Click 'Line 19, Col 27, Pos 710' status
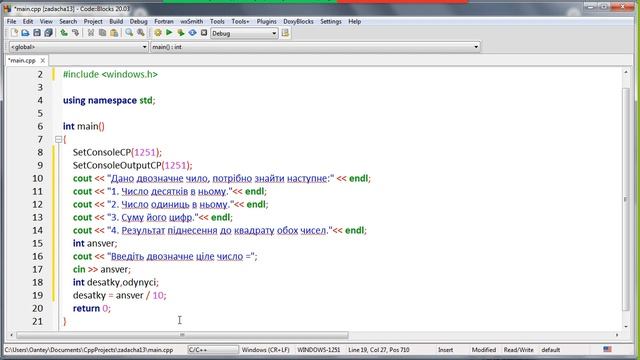The width and height of the screenshot is (640, 360). click(379, 350)
